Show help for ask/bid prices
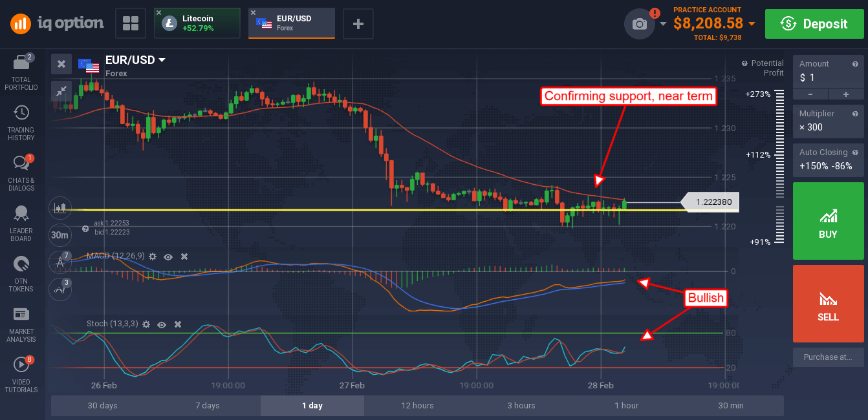868x420 pixels. tap(85, 229)
